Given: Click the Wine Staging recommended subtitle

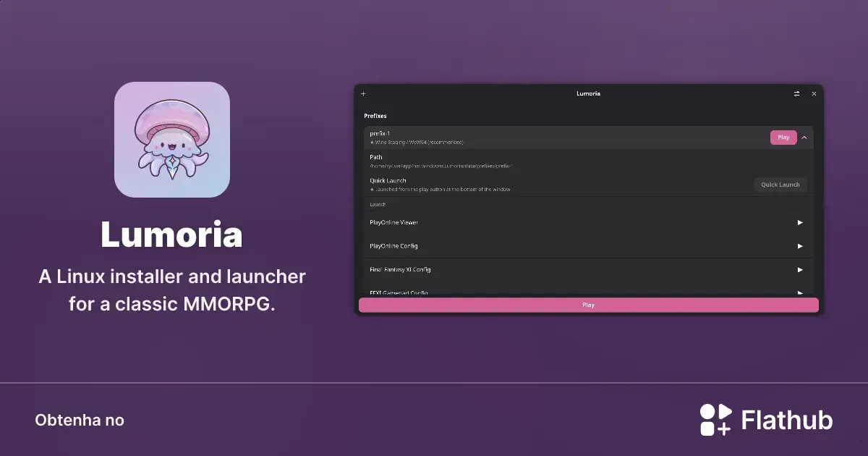Looking at the screenshot, I should (x=417, y=142).
